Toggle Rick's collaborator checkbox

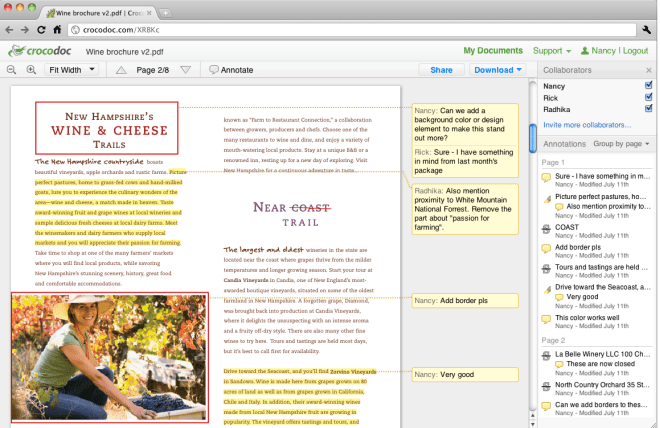648,97
